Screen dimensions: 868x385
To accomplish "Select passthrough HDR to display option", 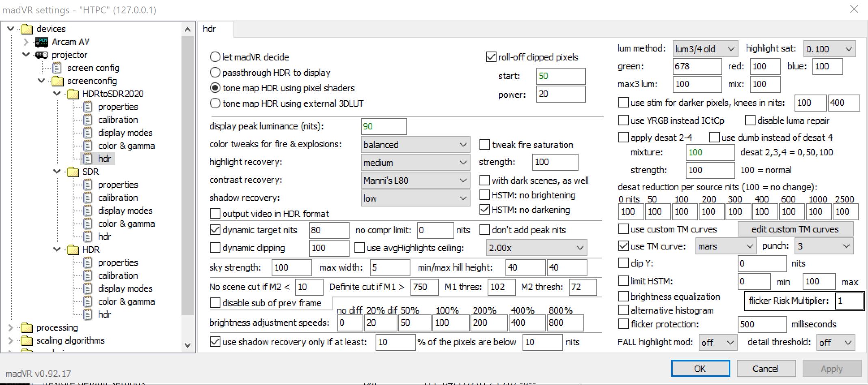I will point(215,73).
